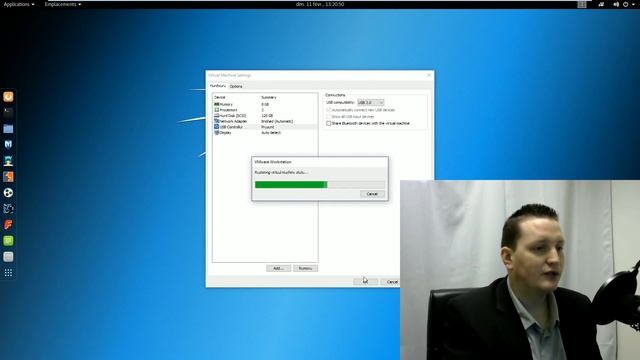640x360 pixels.
Task: Open the grey square icon in the dock
Action: [x=8, y=257]
